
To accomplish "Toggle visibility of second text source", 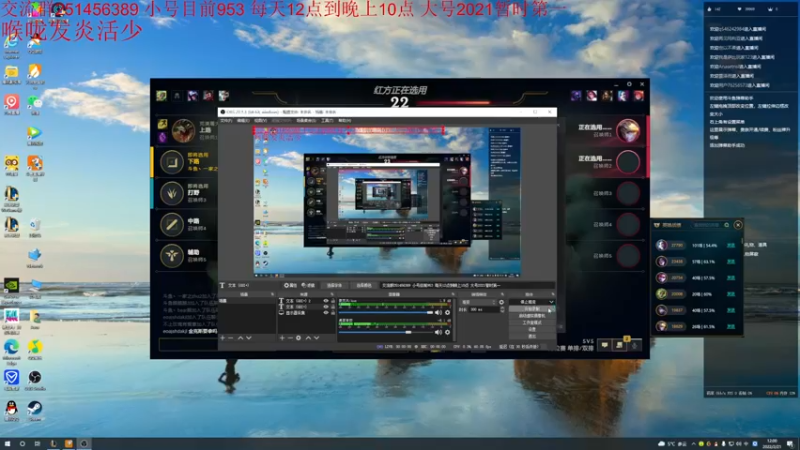I will pyautogui.click(x=326, y=307).
